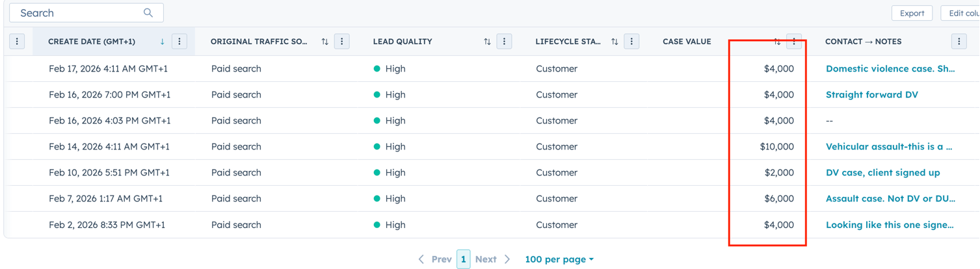This screenshot has height=269, width=980.
Task: Expand the 100 per page dropdown
Action: point(559,259)
